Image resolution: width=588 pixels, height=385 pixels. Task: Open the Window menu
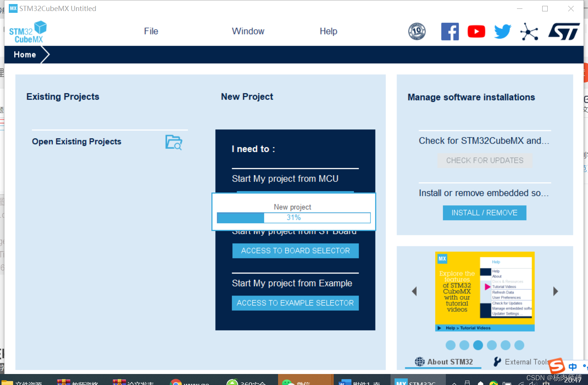point(248,31)
